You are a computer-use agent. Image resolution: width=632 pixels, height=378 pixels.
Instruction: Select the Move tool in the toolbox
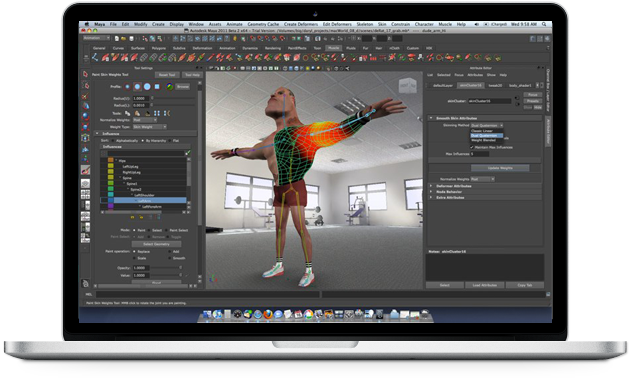coord(85,106)
